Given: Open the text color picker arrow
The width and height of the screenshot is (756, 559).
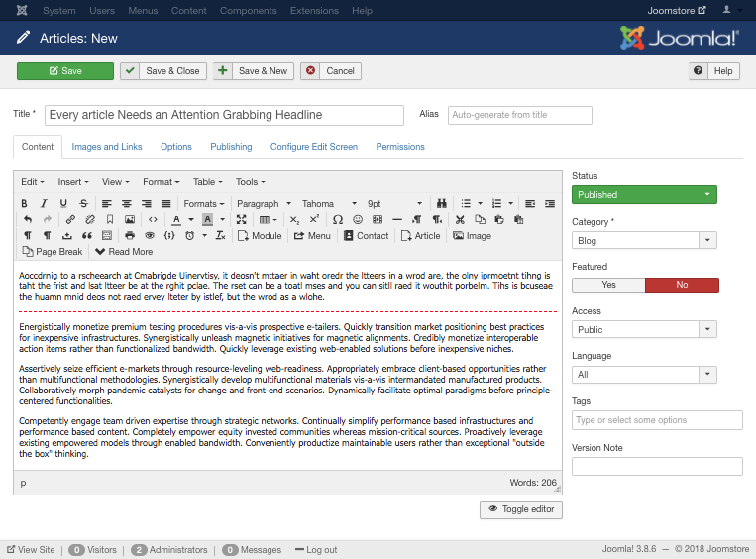Looking at the screenshot, I should point(191,219).
